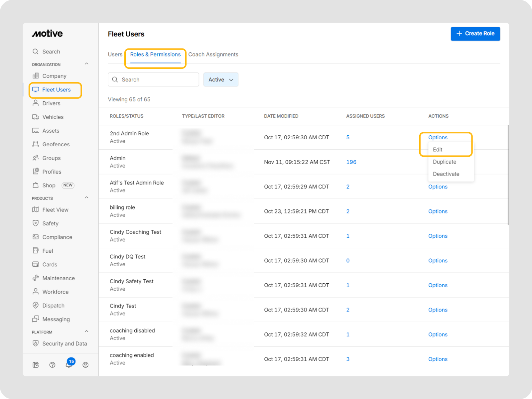
Task: Open the Fuel pump icon
Action: pyautogui.click(x=36, y=250)
